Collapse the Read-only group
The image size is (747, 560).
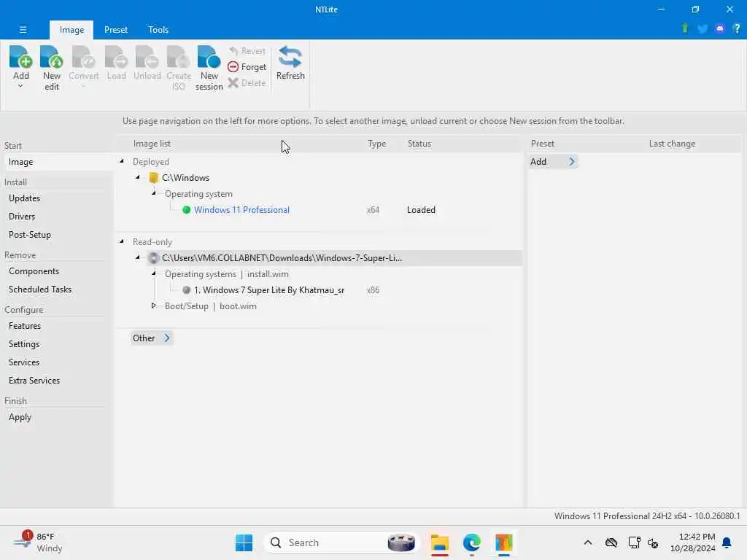pyautogui.click(x=122, y=241)
